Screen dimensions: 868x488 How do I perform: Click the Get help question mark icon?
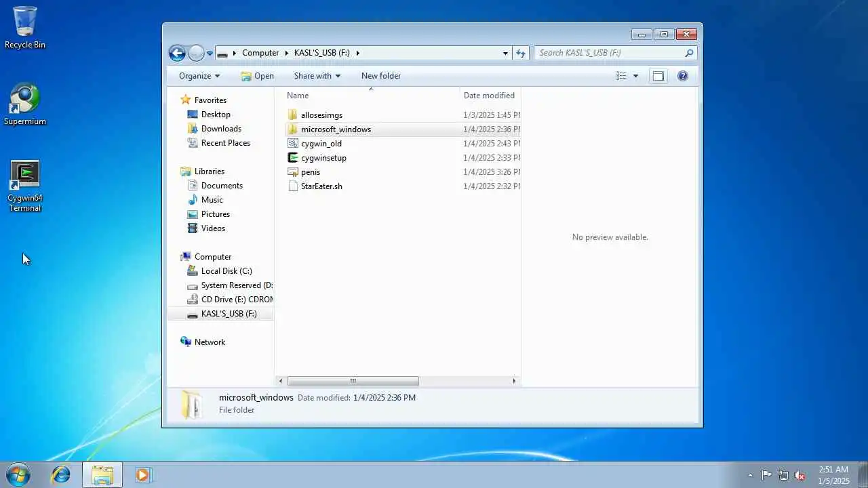683,76
